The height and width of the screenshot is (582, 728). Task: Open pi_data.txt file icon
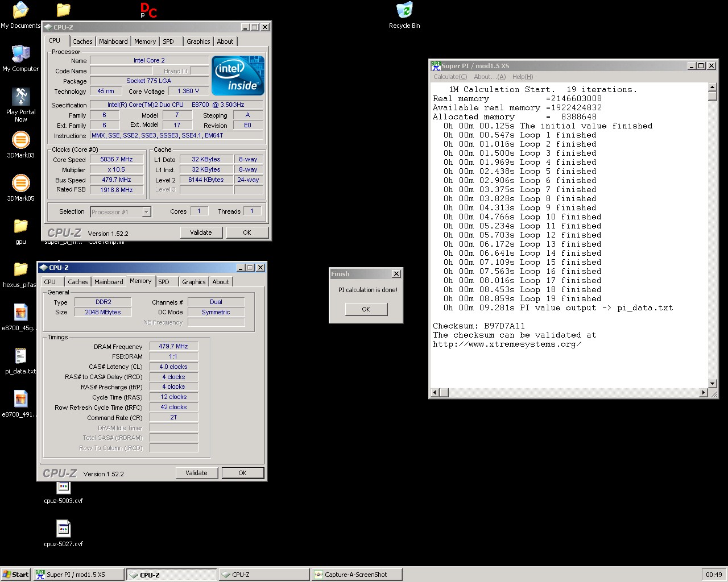(20, 360)
